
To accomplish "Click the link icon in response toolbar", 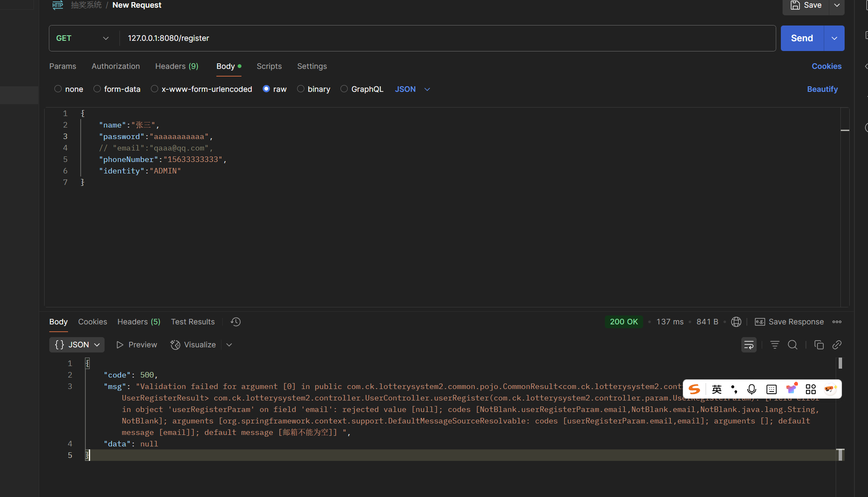I will click(x=837, y=345).
